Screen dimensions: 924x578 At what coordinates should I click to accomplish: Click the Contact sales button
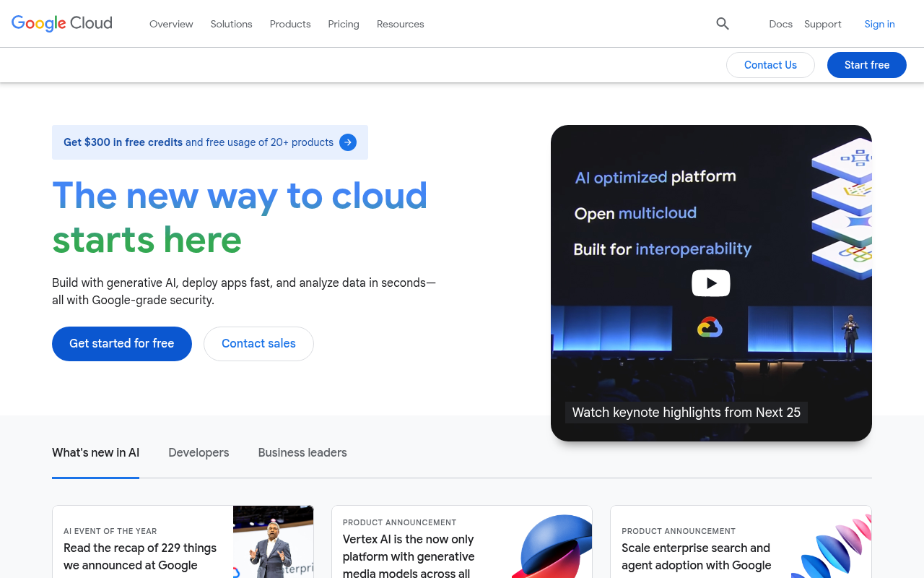coord(258,343)
